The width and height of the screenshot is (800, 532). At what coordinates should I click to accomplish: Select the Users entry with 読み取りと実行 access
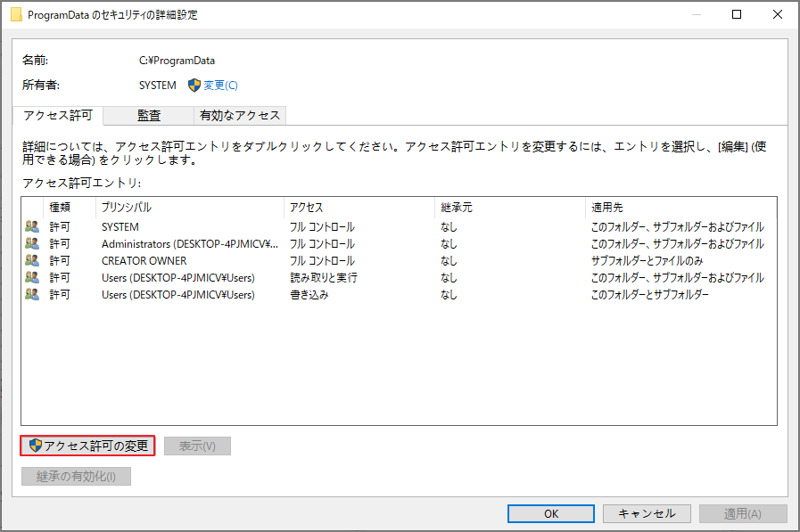[399, 278]
